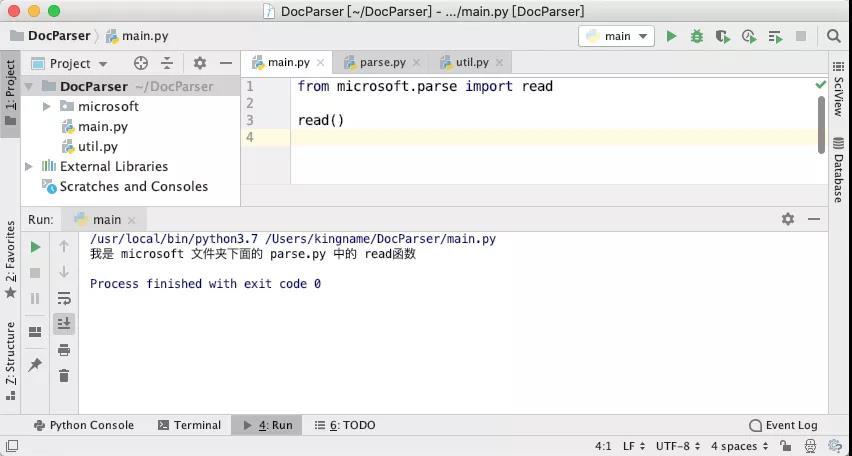Open Database side panel
The width and height of the screenshot is (852, 456).
(838, 170)
